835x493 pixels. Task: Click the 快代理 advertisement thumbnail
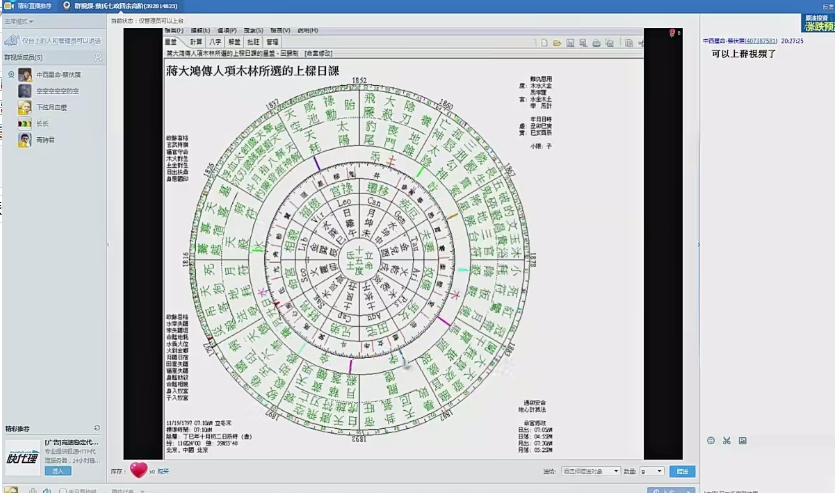pos(23,457)
